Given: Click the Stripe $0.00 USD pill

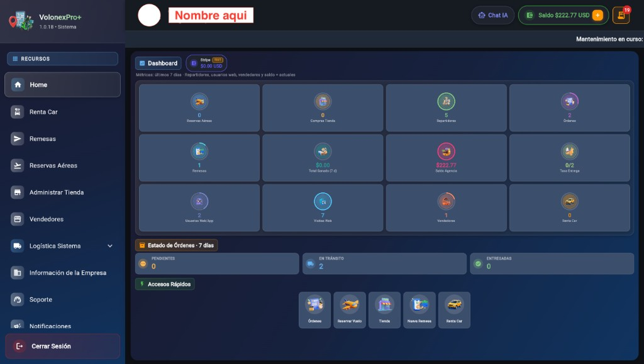Looking at the screenshot, I should coord(206,63).
